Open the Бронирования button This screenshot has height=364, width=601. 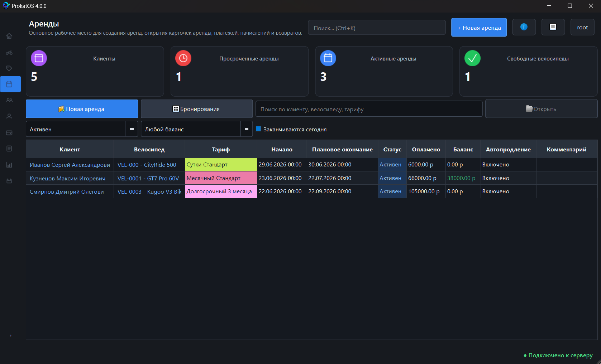point(197,109)
